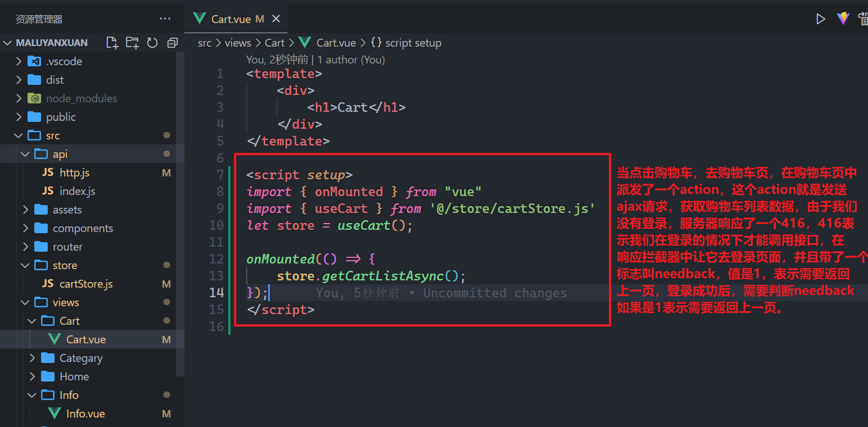Collapse the store folder chevron

(25, 265)
